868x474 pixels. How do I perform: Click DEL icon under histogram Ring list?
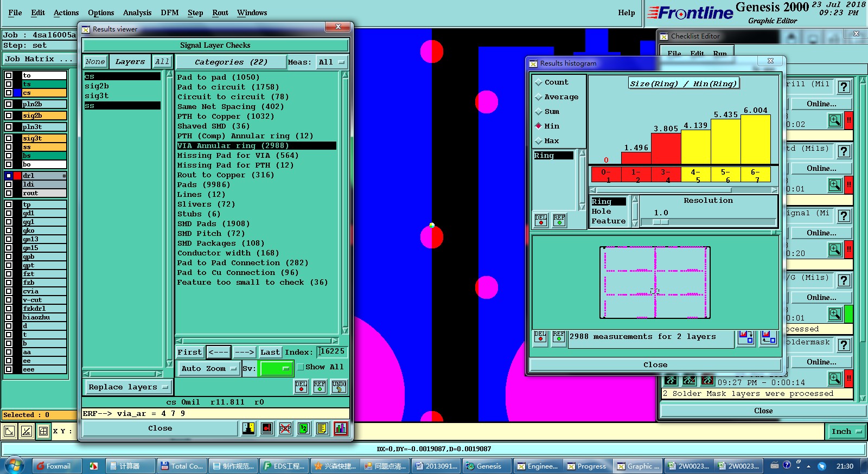[541, 220]
